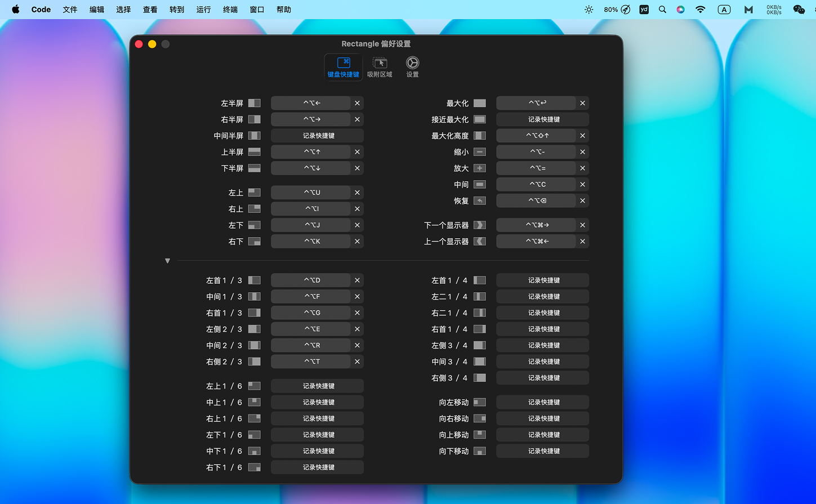This screenshot has height=504, width=816.
Task: Open the 帮助 menu in menu bar
Action: (283, 9)
